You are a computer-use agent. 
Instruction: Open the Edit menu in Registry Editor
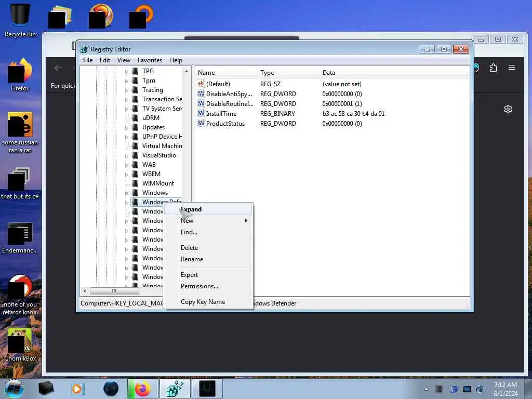(x=105, y=60)
